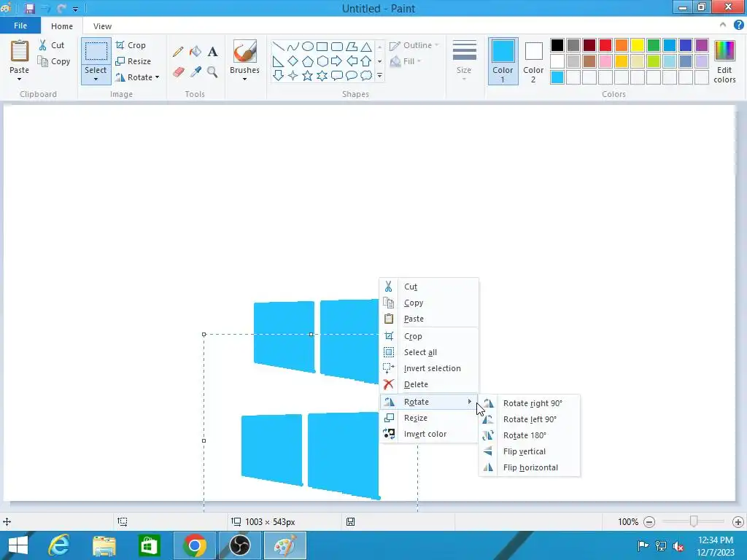Click Flip vertical in submenu

pos(530,451)
